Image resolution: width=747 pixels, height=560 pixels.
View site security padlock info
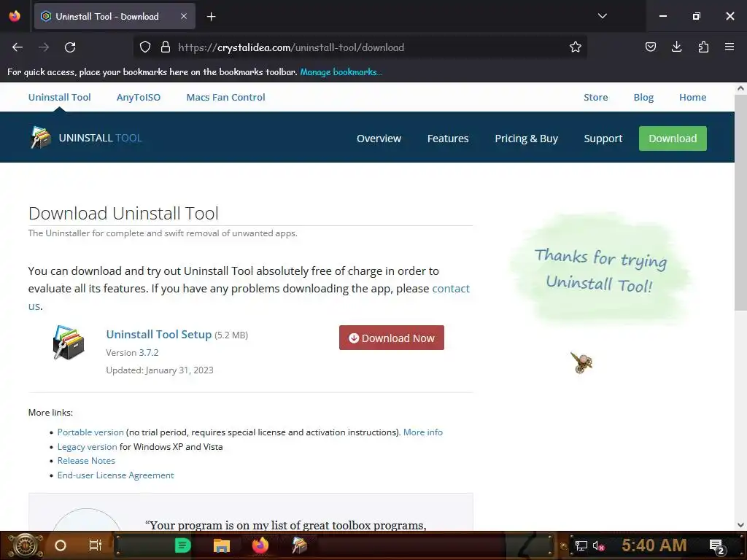166,47
